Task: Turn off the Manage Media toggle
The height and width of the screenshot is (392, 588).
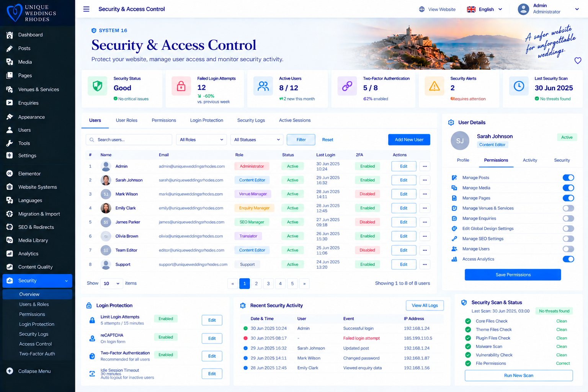Action: pos(568,188)
